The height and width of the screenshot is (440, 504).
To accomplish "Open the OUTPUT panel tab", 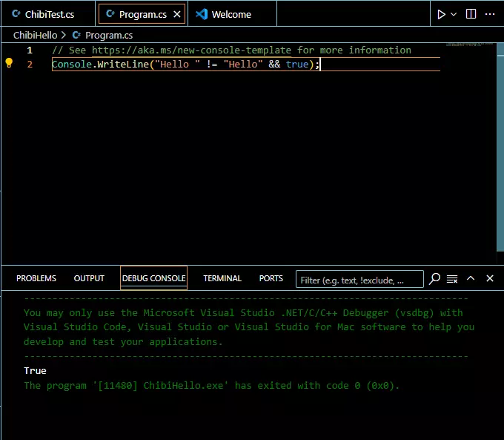I will click(89, 278).
